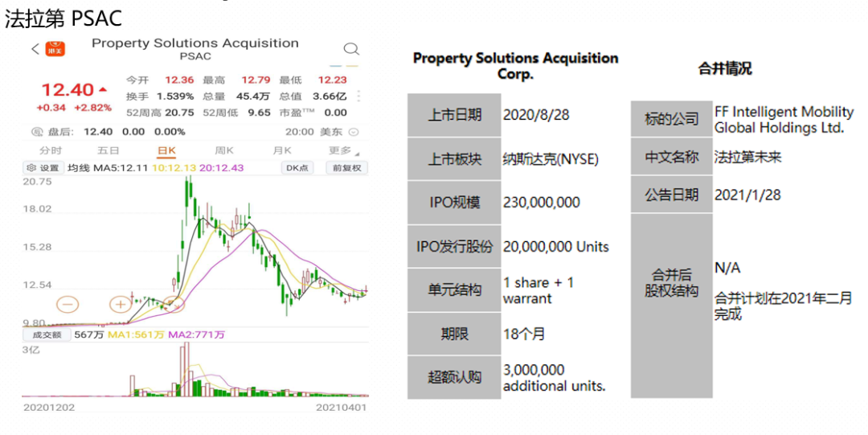The height and width of the screenshot is (435, 868).
Task: Expand the 美东 time zone chevron
Action: [354, 133]
